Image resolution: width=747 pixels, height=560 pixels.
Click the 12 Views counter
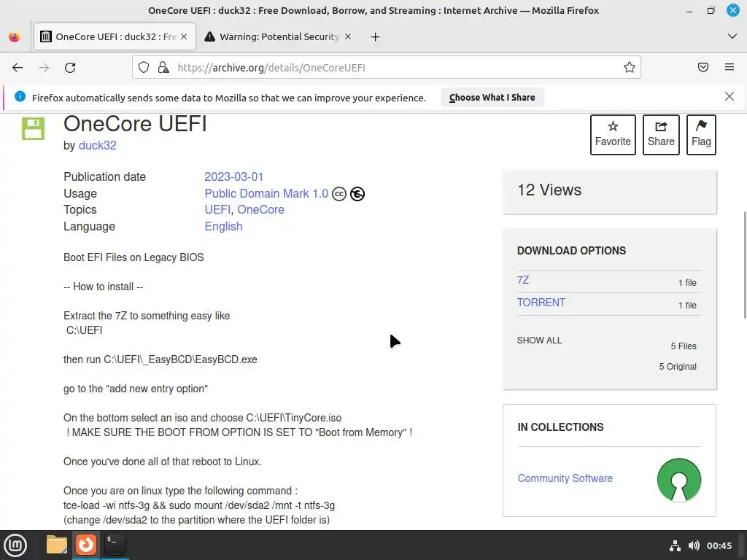click(x=549, y=190)
